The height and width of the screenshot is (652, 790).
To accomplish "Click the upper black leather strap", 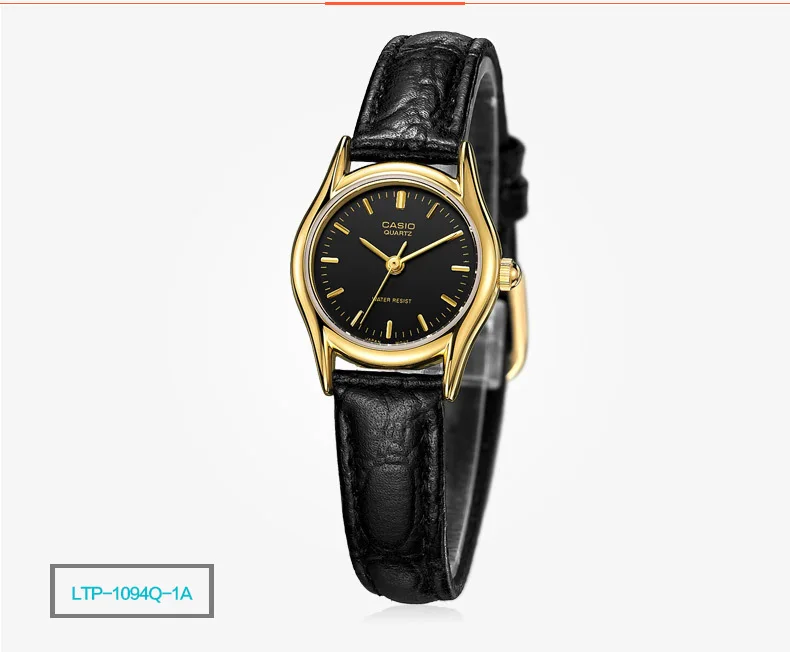I will (421, 96).
